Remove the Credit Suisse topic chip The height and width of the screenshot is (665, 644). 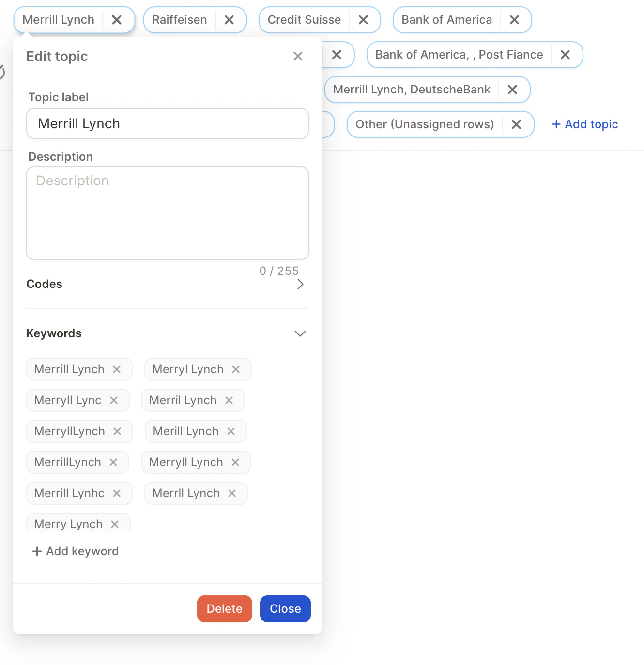[363, 20]
